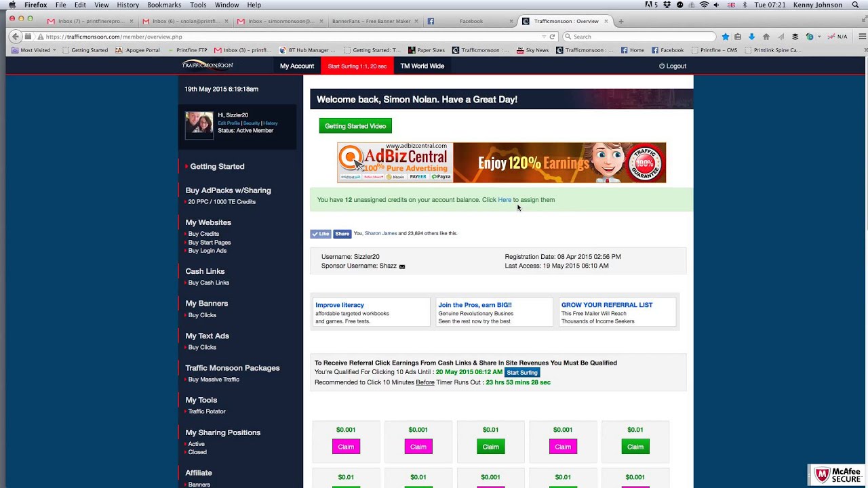Viewport: 868px width, 488px height.
Task: Expand the Most Visited bookmarks dropdown
Action: [34, 50]
